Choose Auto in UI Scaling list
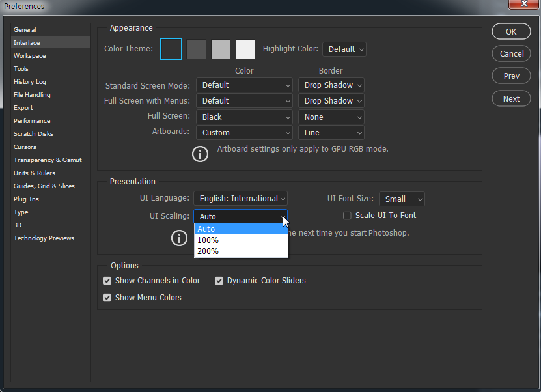 [x=241, y=229]
